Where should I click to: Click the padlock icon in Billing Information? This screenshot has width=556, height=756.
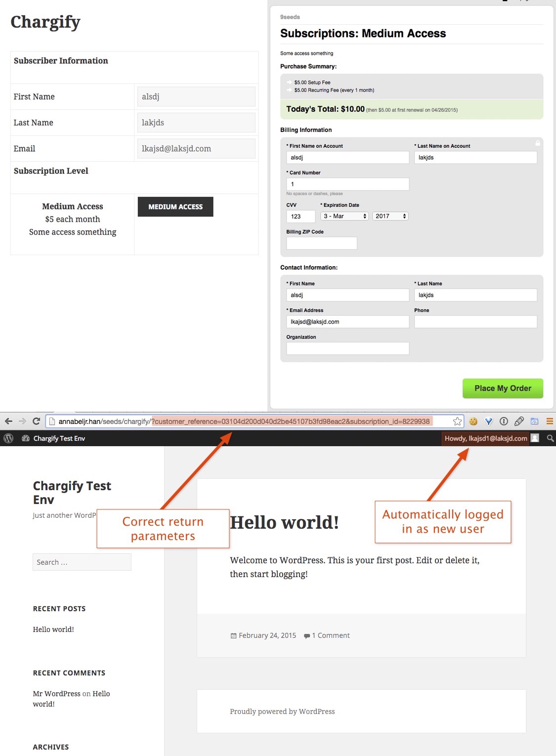tap(538, 143)
